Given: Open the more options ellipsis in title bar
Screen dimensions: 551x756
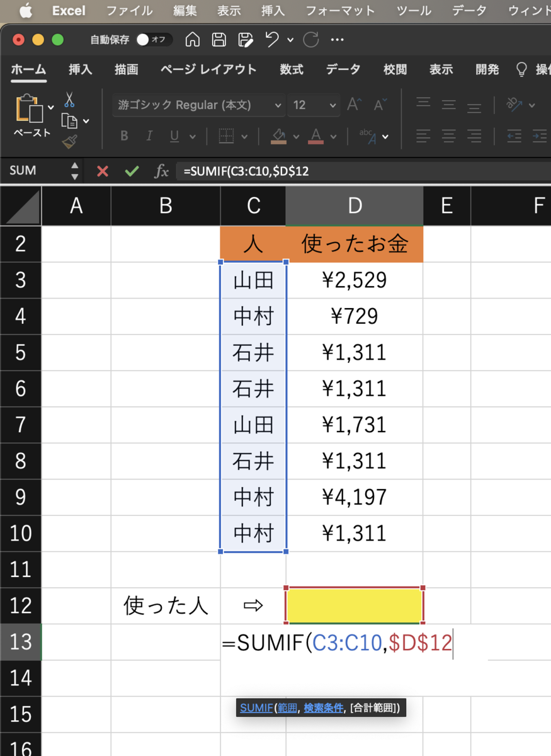Looking at the screenshot, I should click(x=338, y=40).
